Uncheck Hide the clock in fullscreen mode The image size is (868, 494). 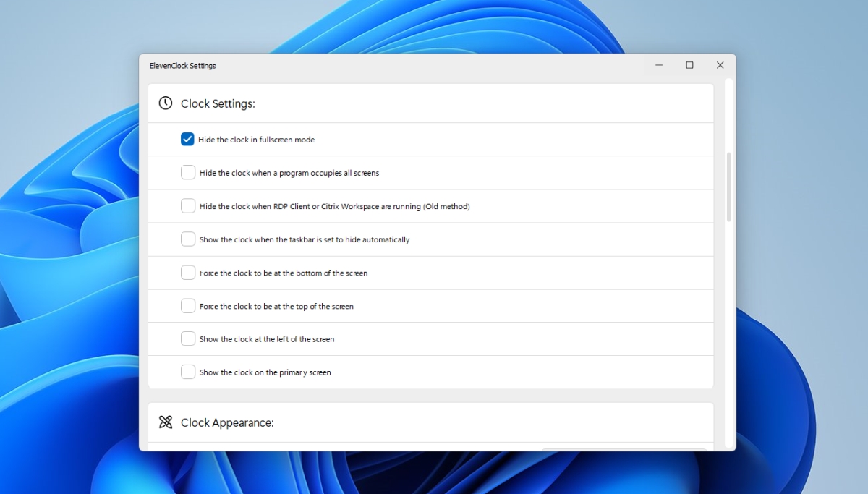[x=187, y=139]
